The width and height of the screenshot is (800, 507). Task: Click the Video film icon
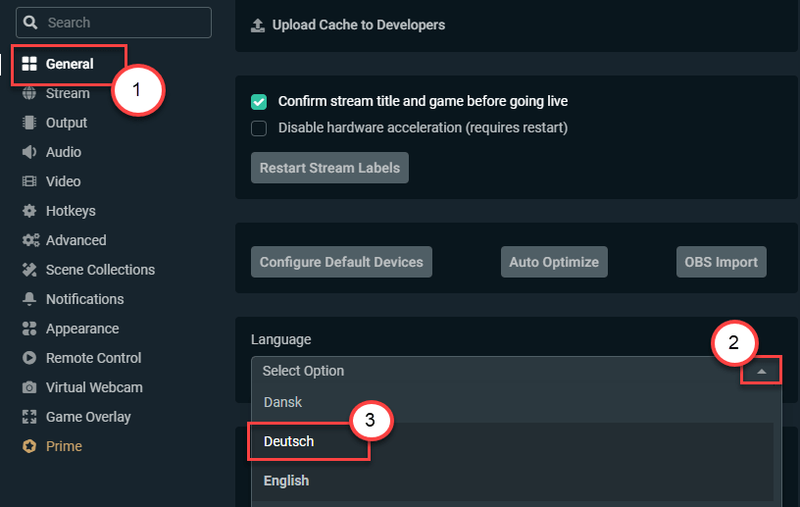[29, 182]
